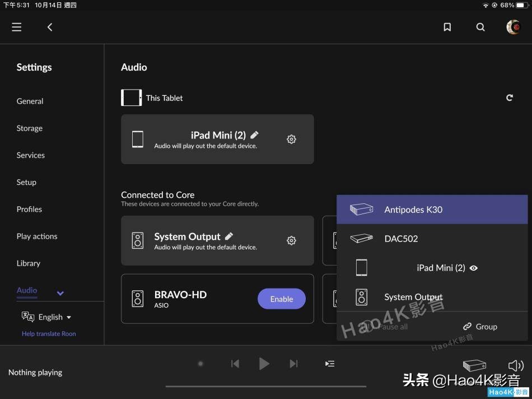Screen dimensions: 532x399
Task: Refresh the audio devices list
Action: click(510, 97)
